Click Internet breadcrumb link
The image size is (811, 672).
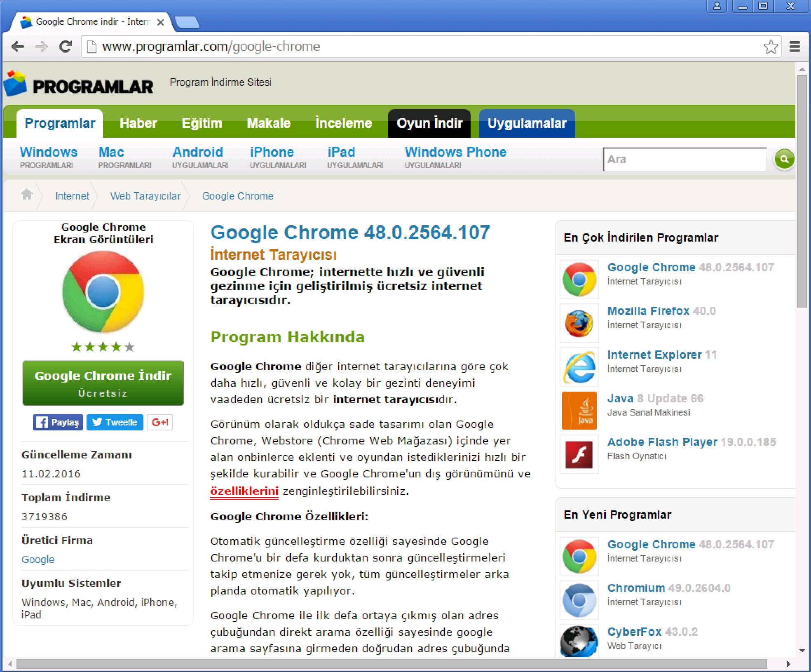(72, 196)
